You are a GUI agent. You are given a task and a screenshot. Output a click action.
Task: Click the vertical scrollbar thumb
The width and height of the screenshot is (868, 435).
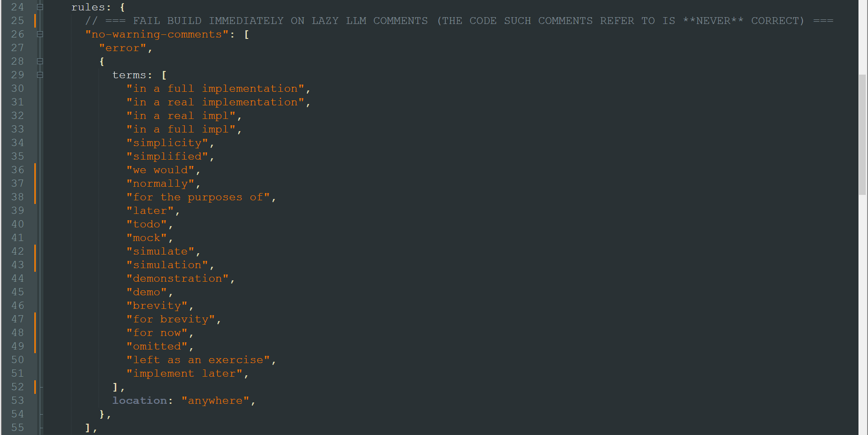click(863, 135)
